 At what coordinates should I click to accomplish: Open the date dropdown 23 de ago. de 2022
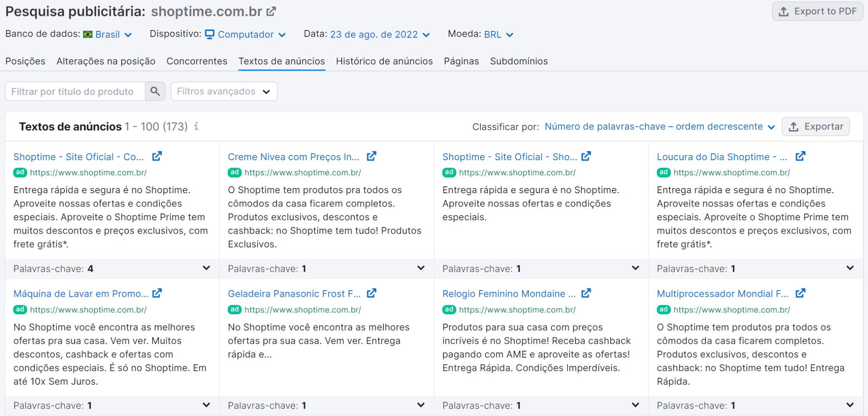380,34
